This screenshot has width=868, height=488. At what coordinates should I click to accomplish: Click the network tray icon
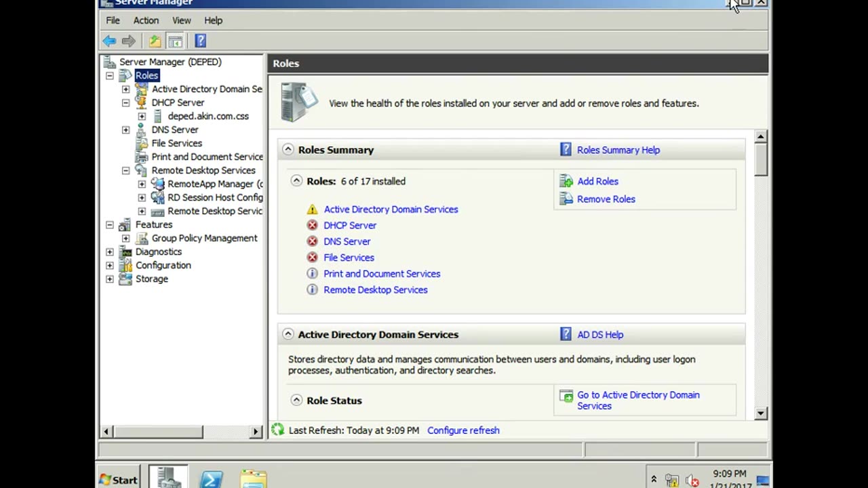tap(672, 481)
